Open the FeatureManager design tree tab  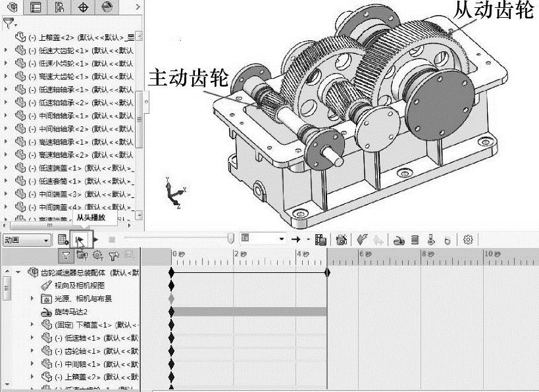[12, 7]
